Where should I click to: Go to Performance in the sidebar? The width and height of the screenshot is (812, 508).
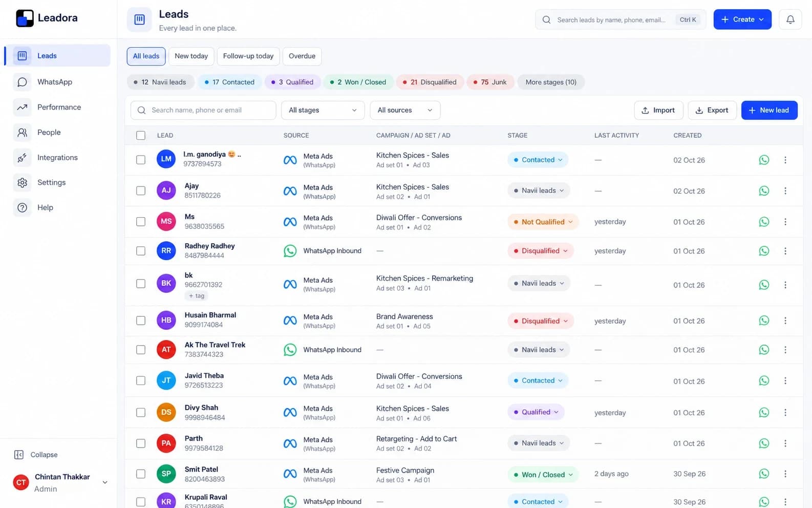57,107
